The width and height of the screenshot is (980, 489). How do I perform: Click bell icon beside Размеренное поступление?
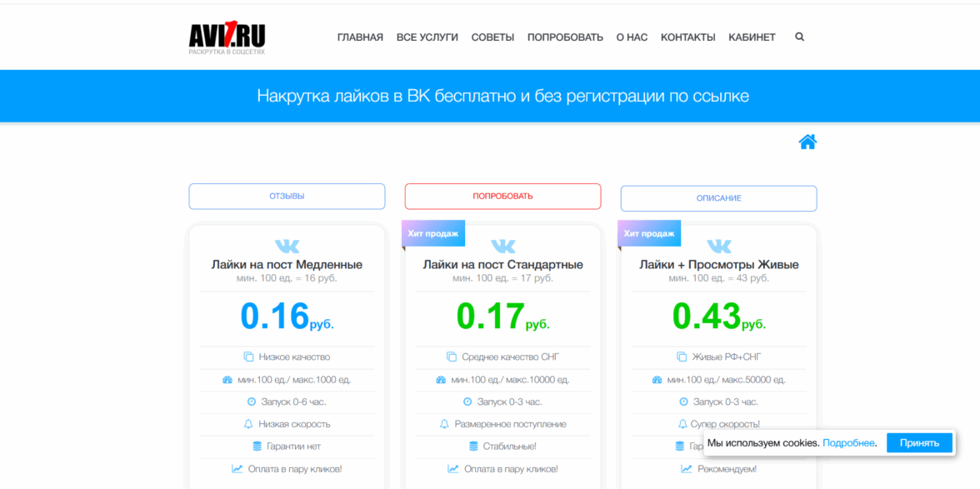(x=444, y=424)
